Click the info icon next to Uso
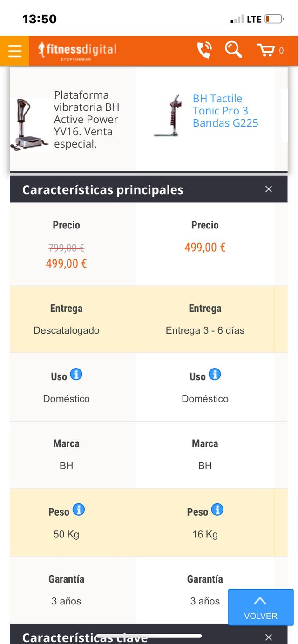The height and width of the screenshot is (644, 298). [x=77, y=374]
